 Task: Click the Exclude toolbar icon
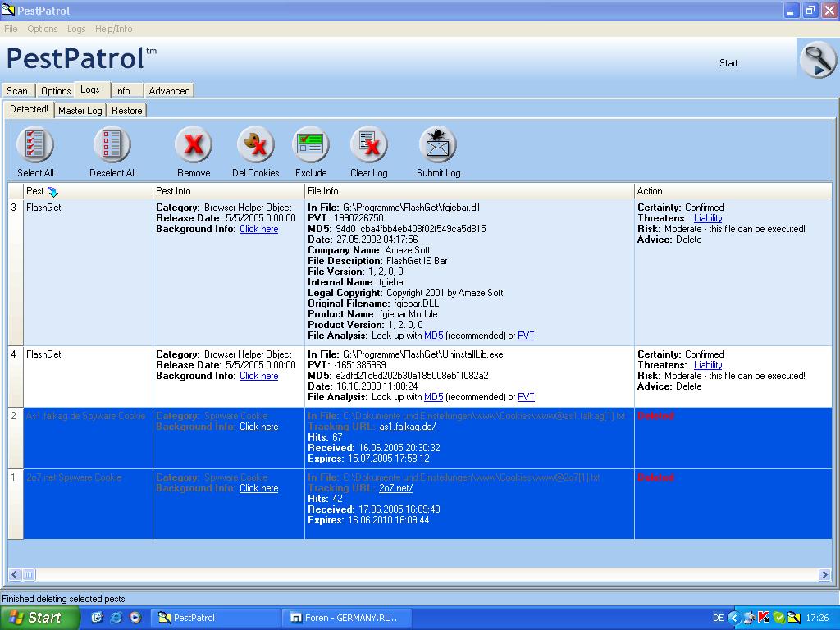coord(311,144)
